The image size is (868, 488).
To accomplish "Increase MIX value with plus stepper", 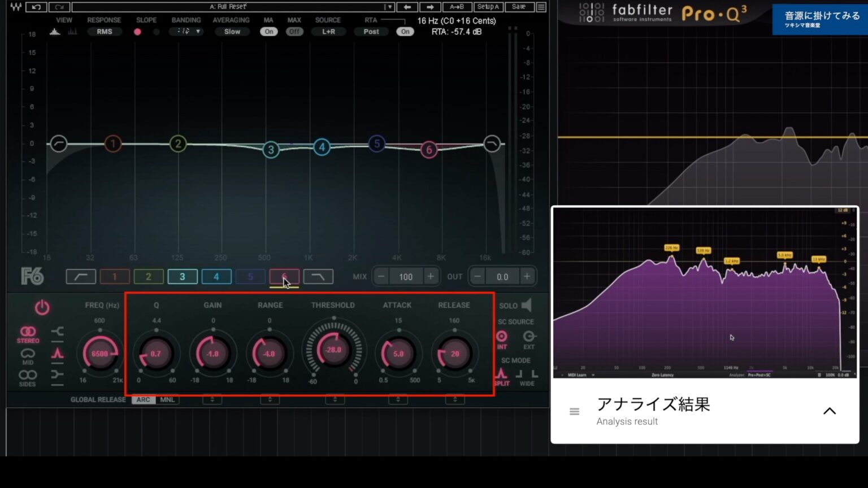I will click(x=430, y=276).
